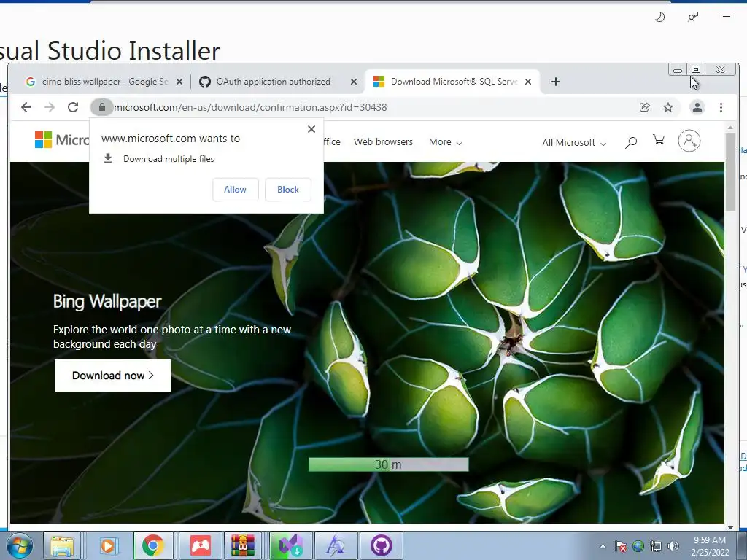Open the Chrome profile avatar
This screenshot has width=747, height=560.
pos(697,108)
